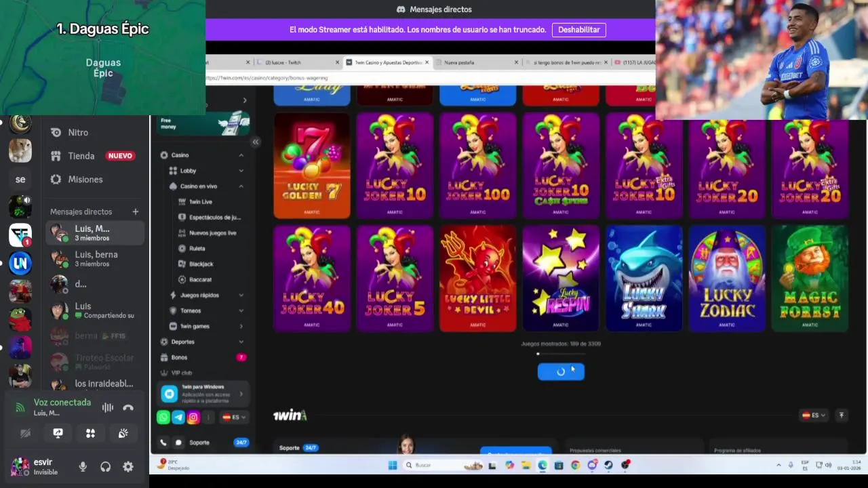Open Luis direct message sharing screen
Image resolution: width=868 pixels, height=488 pixels.
coord(96,310)
